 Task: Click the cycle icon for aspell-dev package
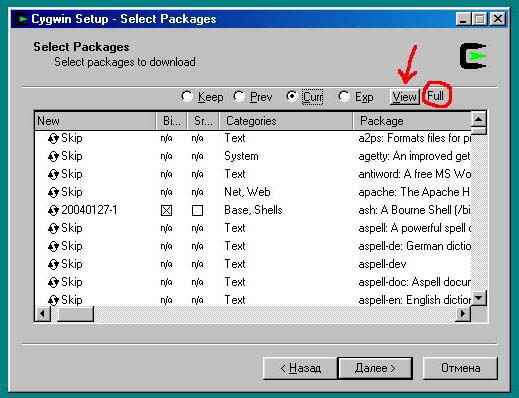click(x=53, y=264)
